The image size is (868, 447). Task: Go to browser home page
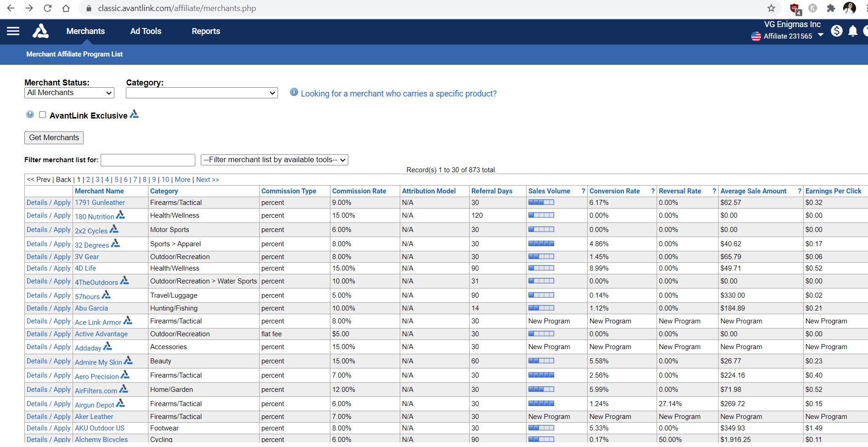coord(66,8)
